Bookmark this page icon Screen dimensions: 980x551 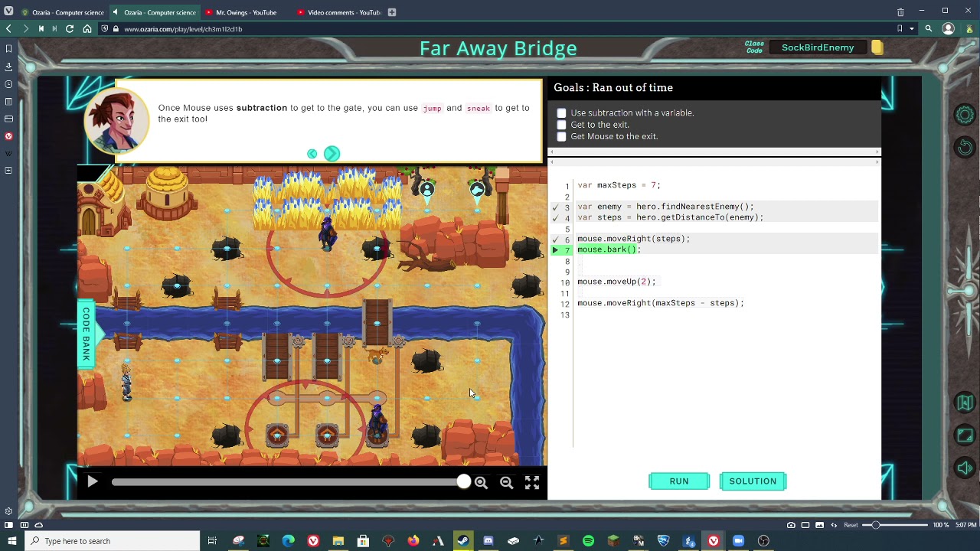(x=900, y=29)
